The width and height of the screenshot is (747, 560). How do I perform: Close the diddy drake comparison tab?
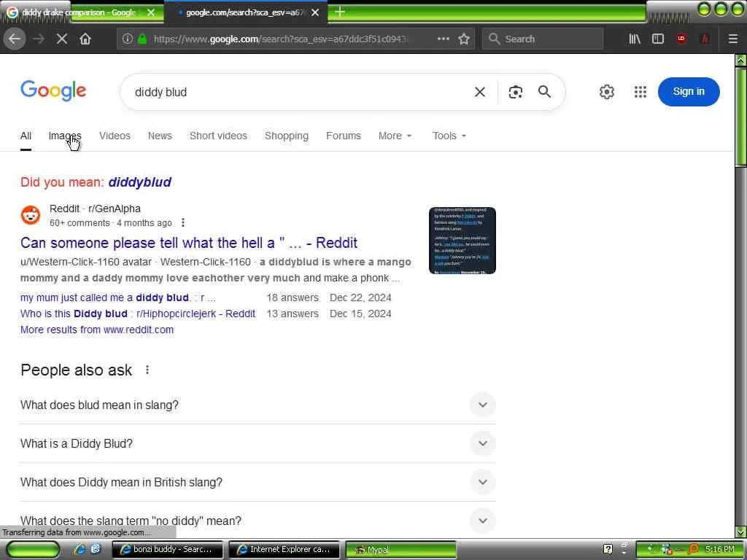(151, 12)
